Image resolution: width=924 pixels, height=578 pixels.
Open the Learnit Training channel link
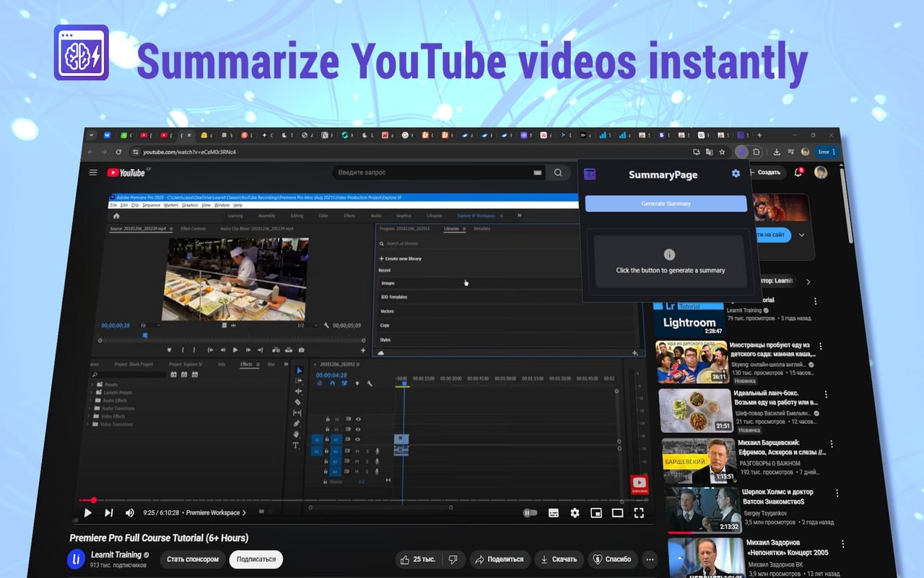pyautogui.click(x=116, y=555)
